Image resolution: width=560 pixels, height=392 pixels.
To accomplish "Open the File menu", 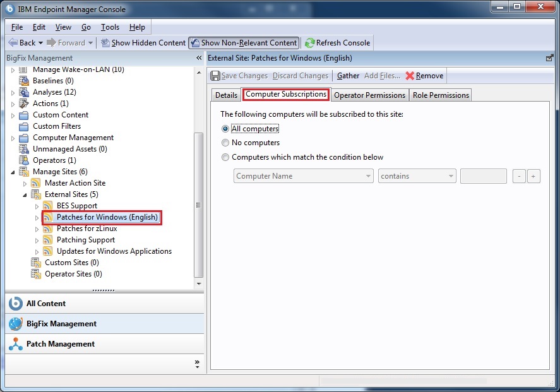I will pyautogui.click(x=17, y=27).
